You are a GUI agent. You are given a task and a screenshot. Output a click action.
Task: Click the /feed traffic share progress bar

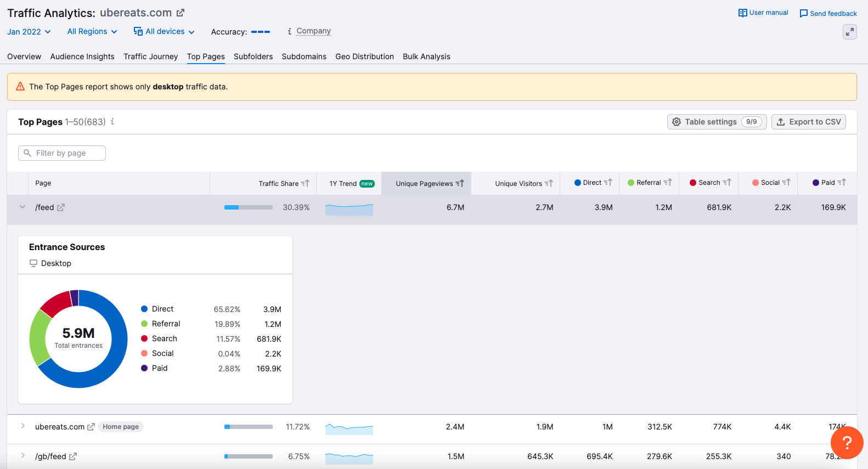(x=249, y=207)
